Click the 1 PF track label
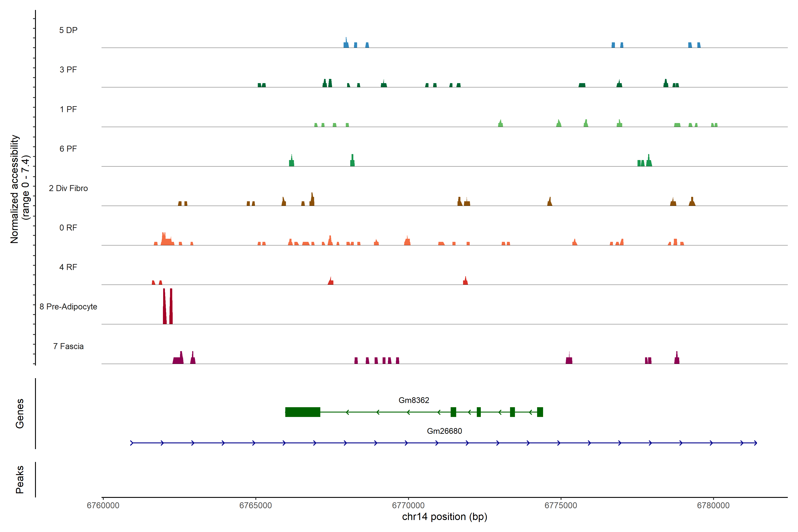798x532 pixels. [x=68, y=109]
